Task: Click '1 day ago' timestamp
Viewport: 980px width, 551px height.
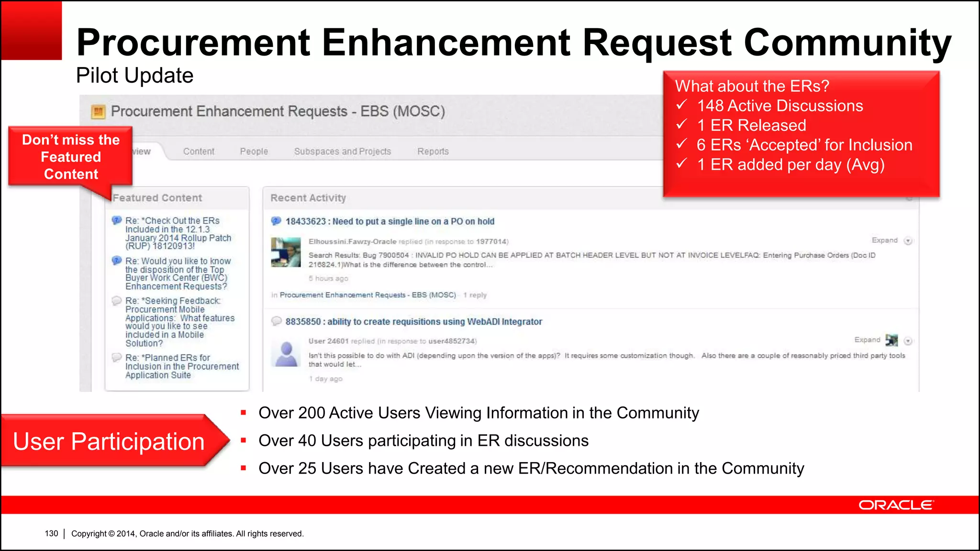Action: tap(325, 379)
